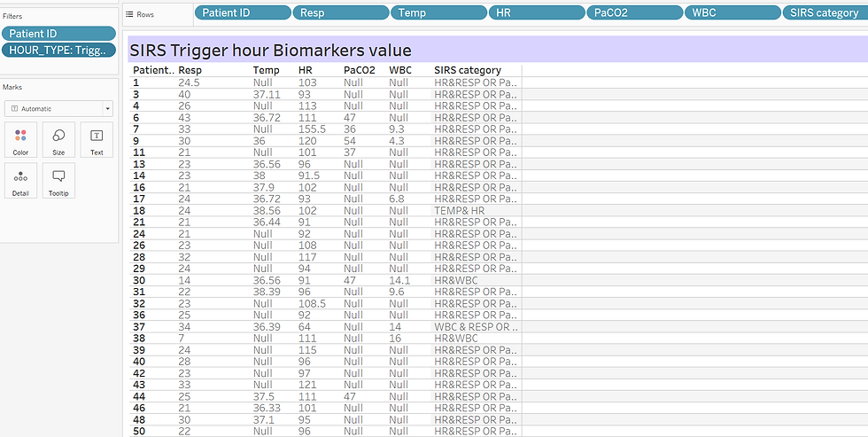Viewport: 868px width, 437px height.
Task: Click the WBC column header
Action: tap(400, 70)
